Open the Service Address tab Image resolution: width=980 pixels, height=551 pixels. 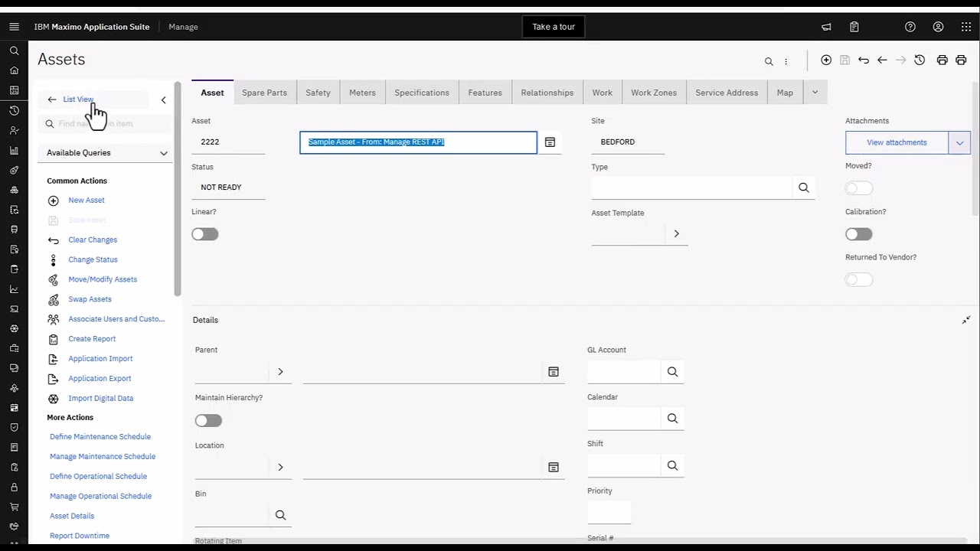727,93
